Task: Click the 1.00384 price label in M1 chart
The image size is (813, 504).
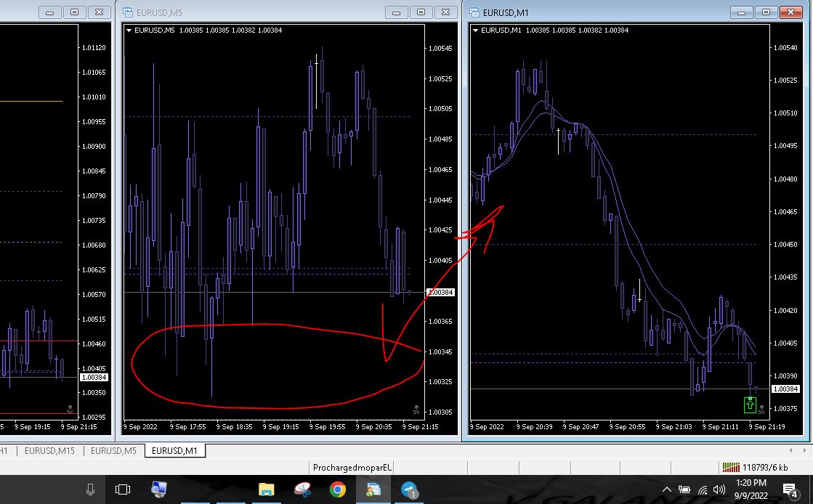Action: 785,389
